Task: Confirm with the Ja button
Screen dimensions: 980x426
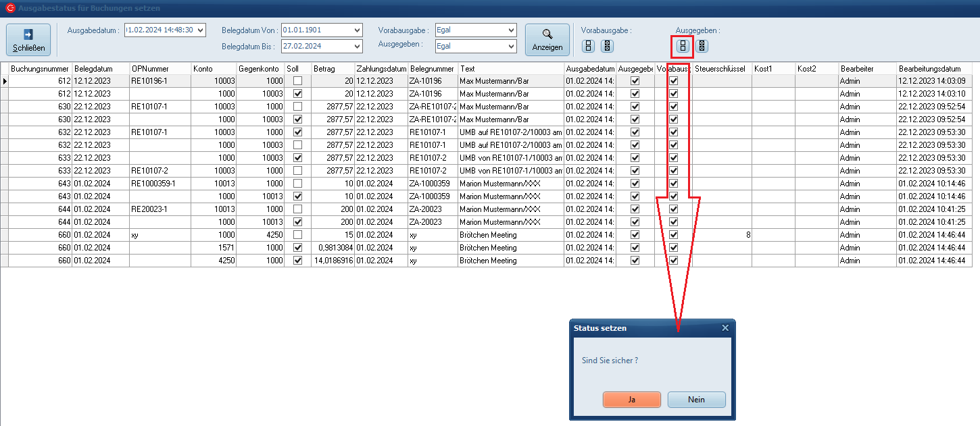Action: [x=631, y=400]
